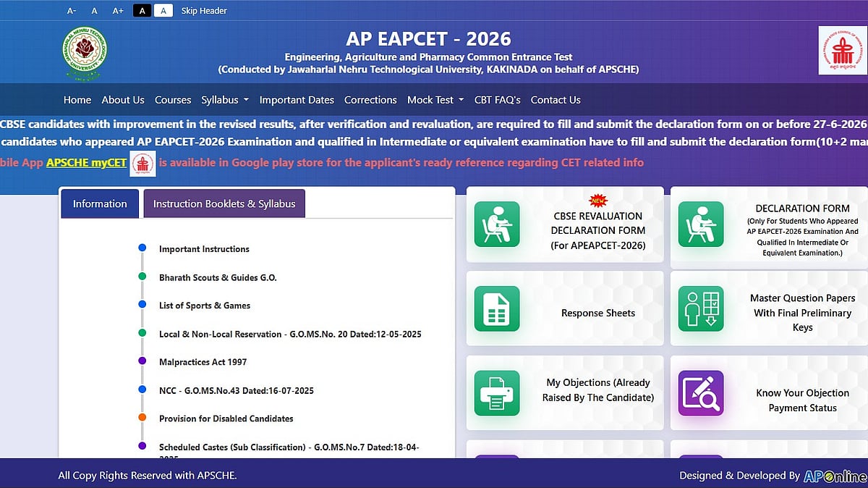Open Important Instructions link
Image resolution: width=868 pixels, height=488 pixels.
pos(204,249)
